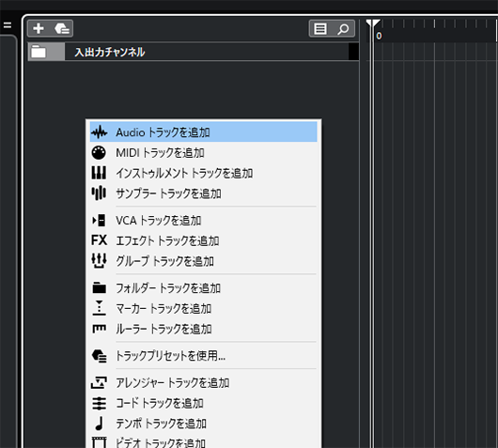The height and width of the screenshot is (448, 498).
Task: Choose VCA トラックを追加
Action: 203,221
